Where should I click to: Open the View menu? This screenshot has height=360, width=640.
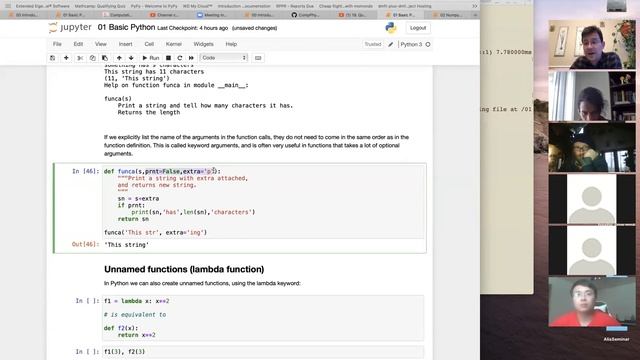(100, 44)
